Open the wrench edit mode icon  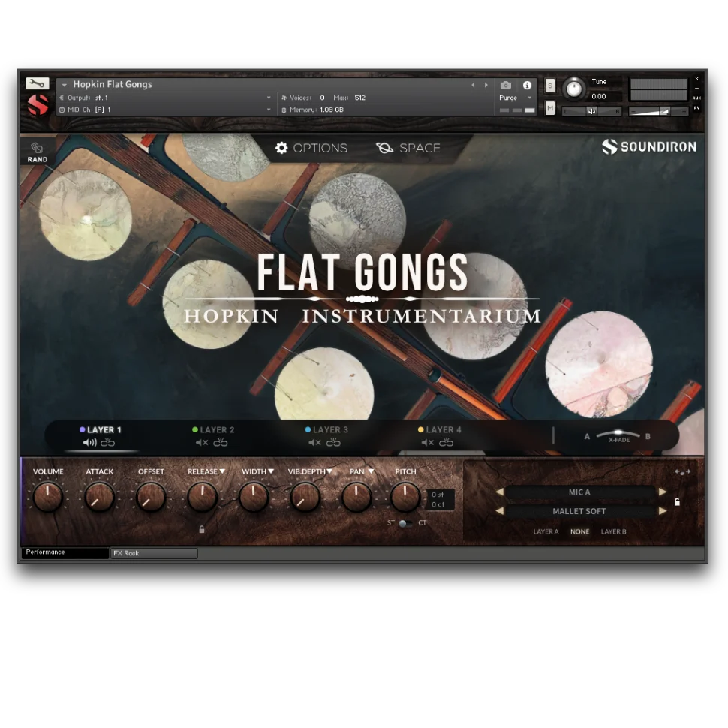tap(37, 83)
